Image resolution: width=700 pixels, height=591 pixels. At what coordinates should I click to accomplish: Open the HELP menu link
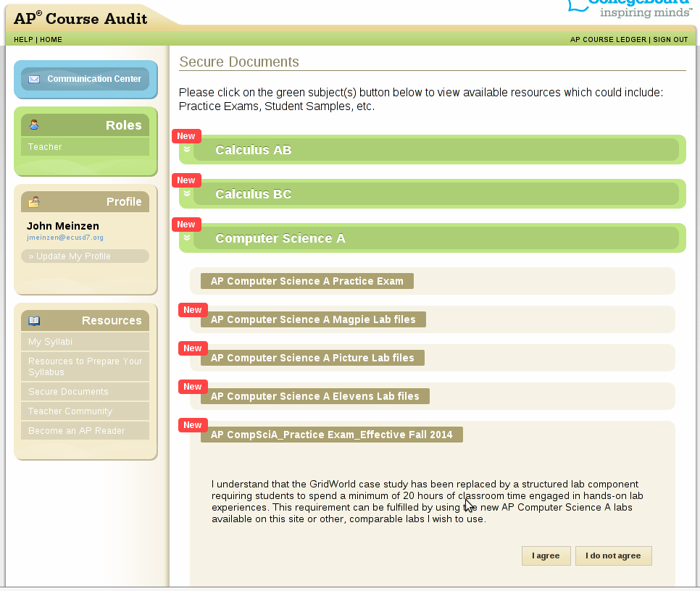click(x=23, y=40)
